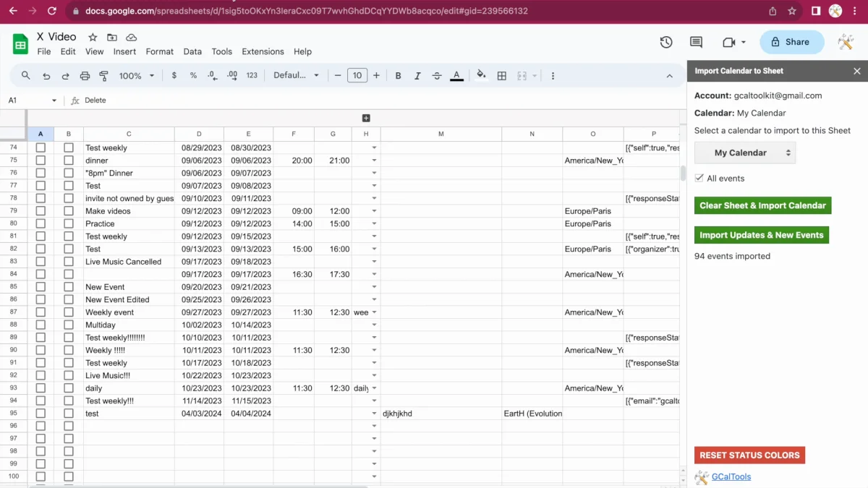Check column B box for test row 95

pyautogui.click(x=69, y=414)
